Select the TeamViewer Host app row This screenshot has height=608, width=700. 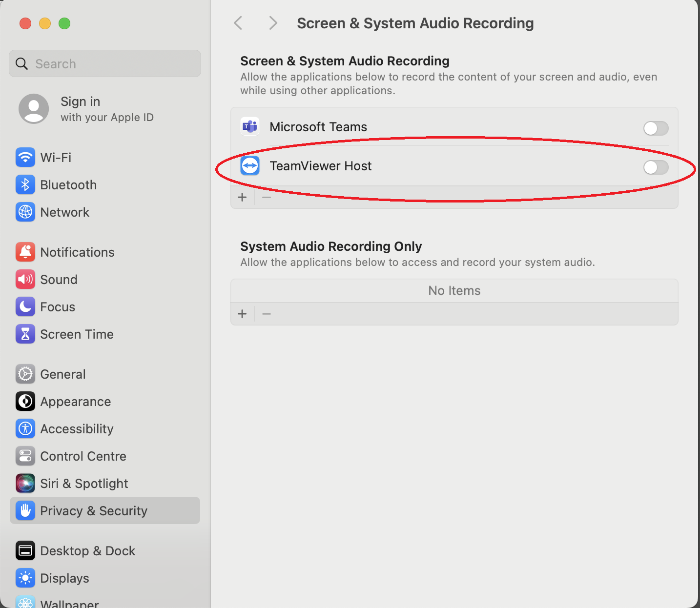391,166
